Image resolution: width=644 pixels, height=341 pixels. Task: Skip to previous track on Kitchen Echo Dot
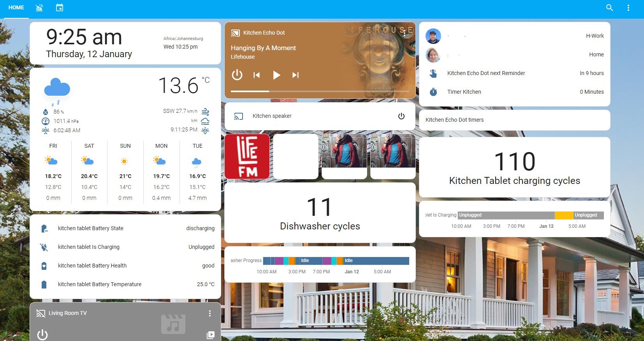pos(257,75)
